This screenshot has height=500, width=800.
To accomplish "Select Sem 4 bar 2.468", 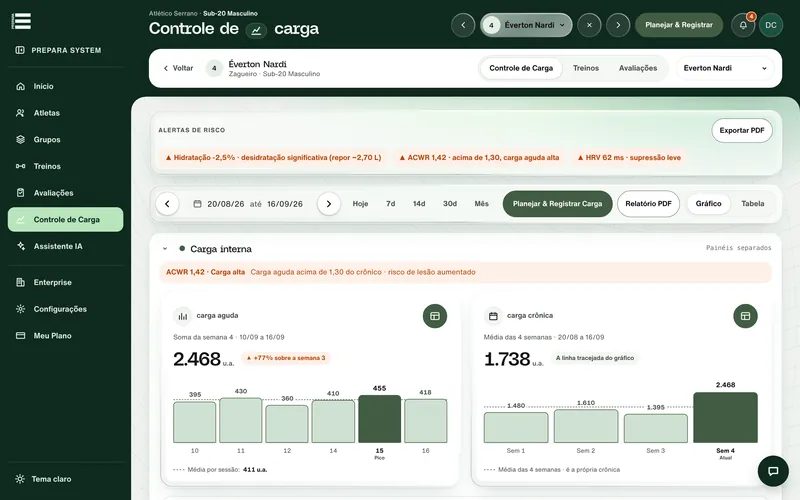I will coord(725,417).
